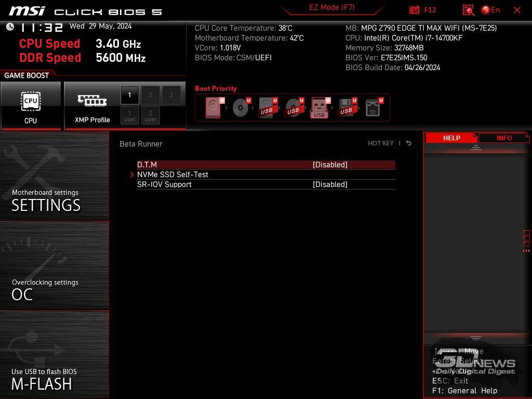
Task: Click the CPU Core Temperature reading
Action: [244, 28]
